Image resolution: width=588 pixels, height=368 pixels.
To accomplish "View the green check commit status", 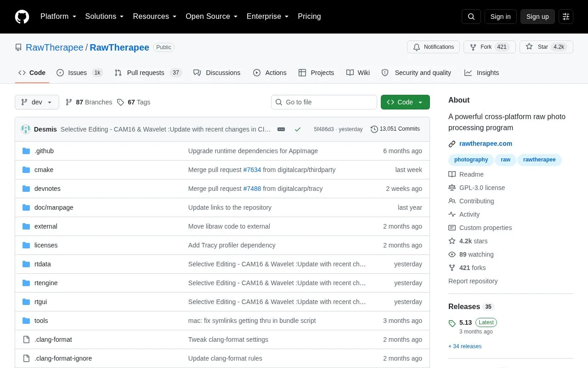I will 298,129.
